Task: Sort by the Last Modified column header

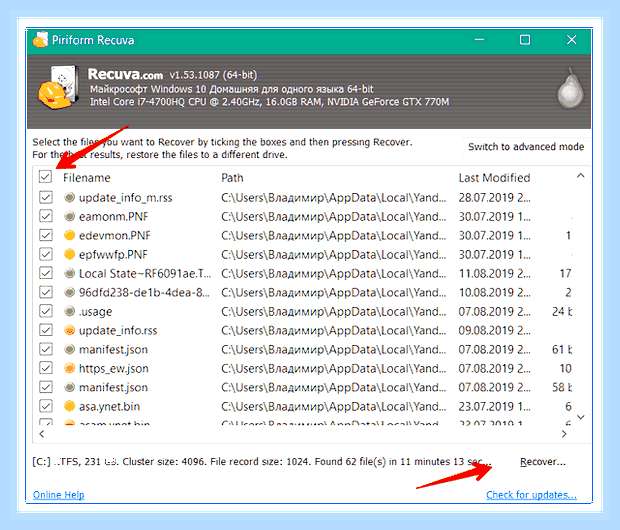Action: pyautogui.click(x=494, y=178)
